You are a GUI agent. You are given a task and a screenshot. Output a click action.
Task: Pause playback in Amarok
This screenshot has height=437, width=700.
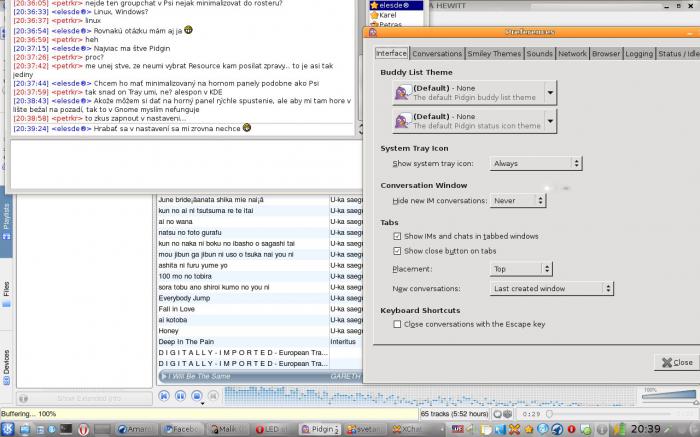180,396
